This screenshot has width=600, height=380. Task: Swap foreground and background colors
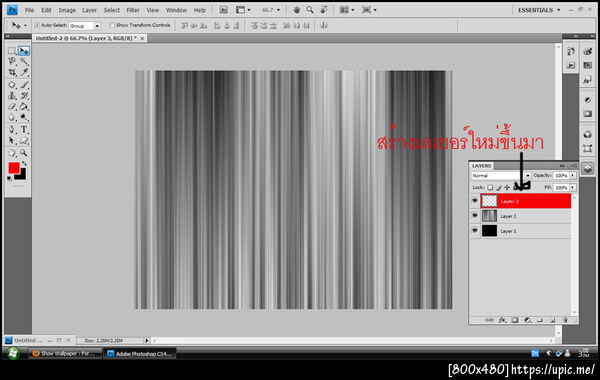[24, 164]
